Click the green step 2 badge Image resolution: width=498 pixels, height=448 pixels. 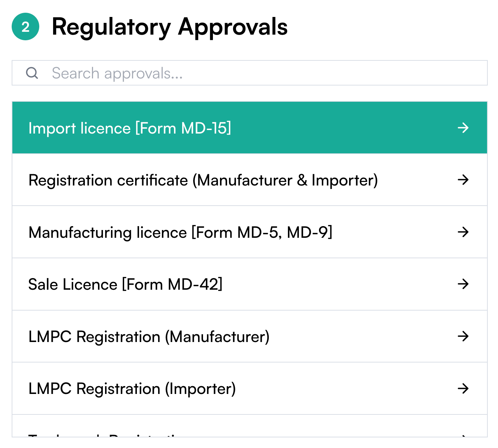click(25, 26)
